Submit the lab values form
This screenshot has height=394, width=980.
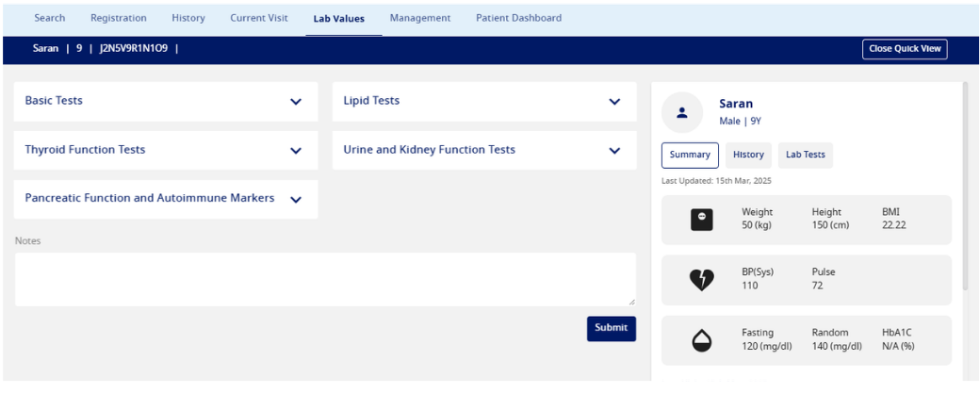pyautogui.click(x=612, y=328)
